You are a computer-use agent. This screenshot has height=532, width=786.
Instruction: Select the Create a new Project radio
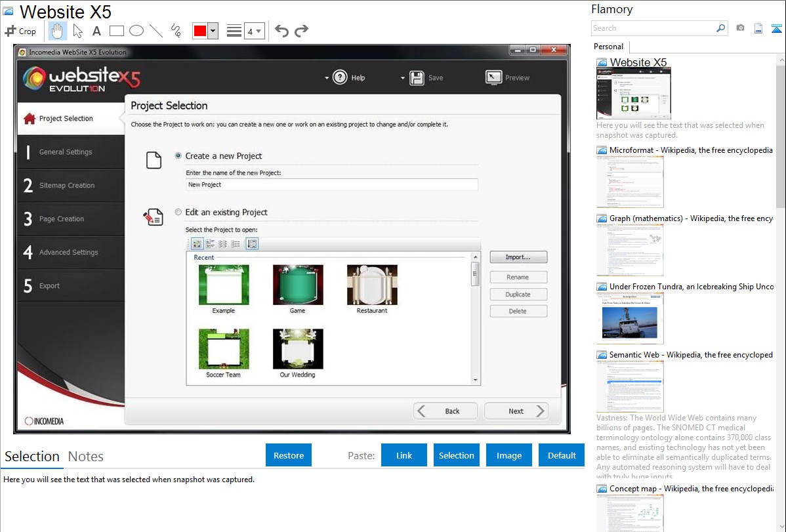point(178,156)
